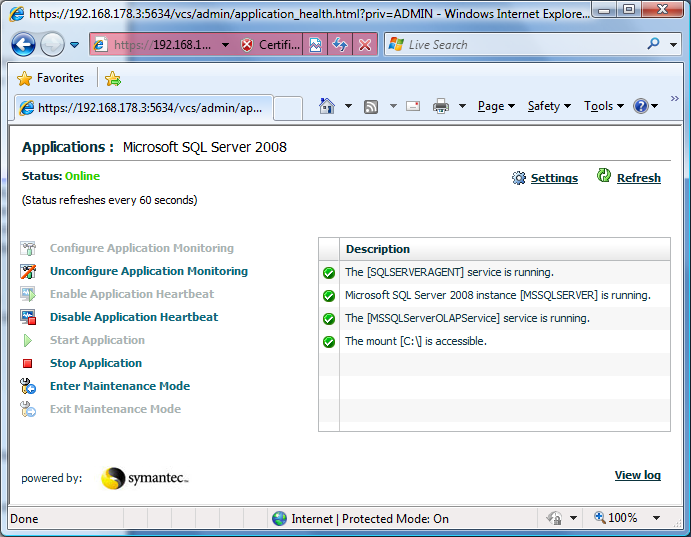691x537 pixels.
Task: Click the Refresh link
Action: click(x=639, y=178)
